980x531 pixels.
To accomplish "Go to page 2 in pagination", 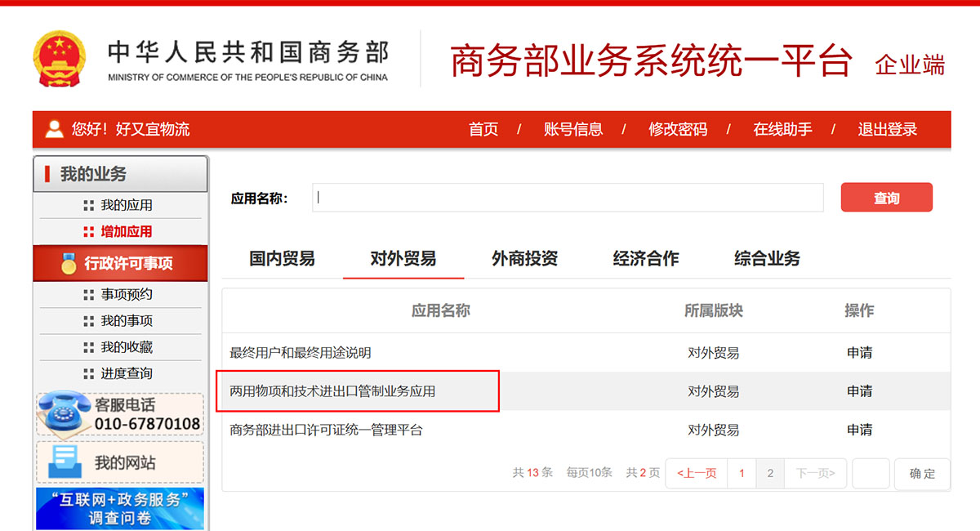I will 769,473.
